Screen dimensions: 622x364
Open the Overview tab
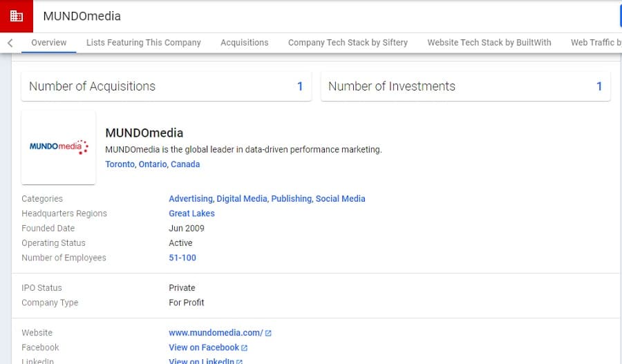pyautogui.click(x=49, y=42)
